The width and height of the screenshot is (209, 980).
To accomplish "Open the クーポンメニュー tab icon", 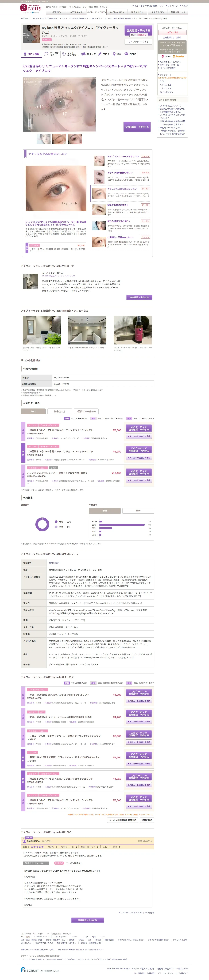I will (51, 54).
